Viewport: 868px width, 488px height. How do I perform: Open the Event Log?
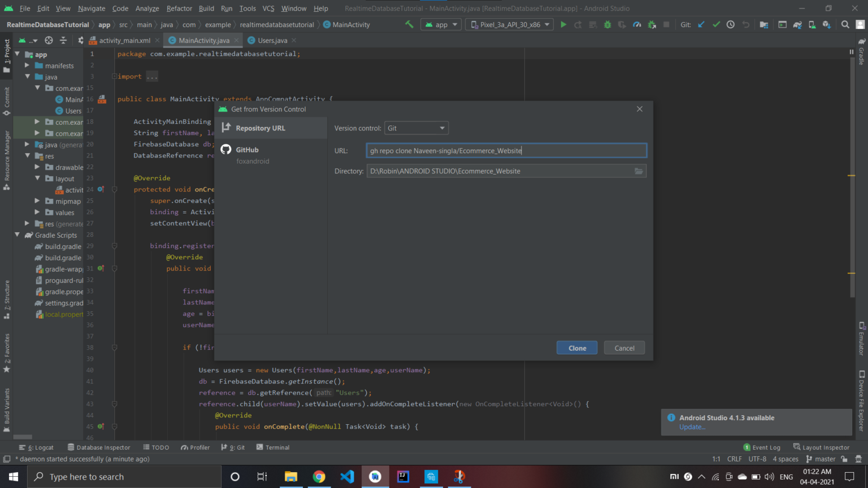pos(762,447)
